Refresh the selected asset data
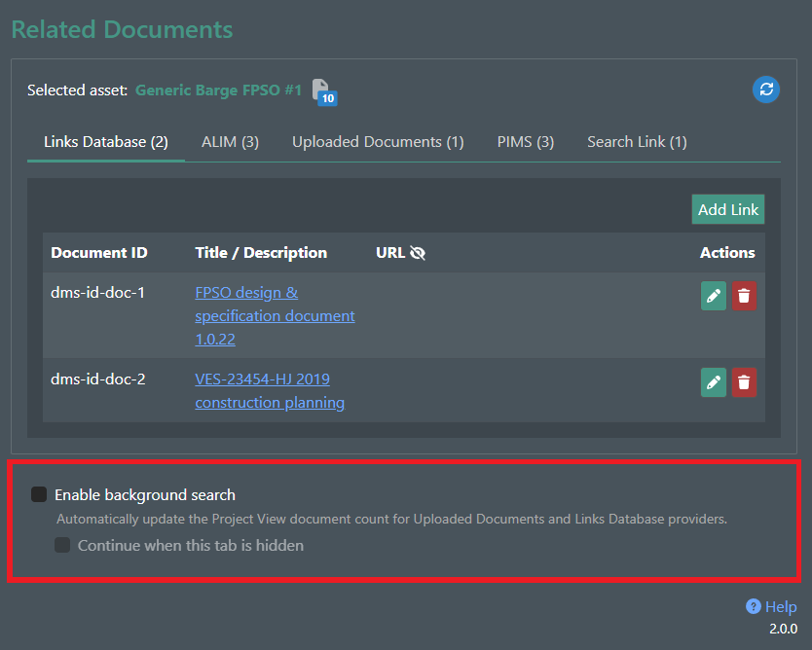Viewport: 812px width, 650px height. [766, 90]
